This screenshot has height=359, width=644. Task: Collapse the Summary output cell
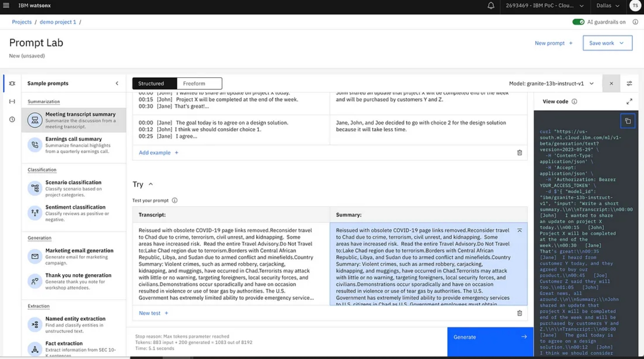(x=520, y=231)
